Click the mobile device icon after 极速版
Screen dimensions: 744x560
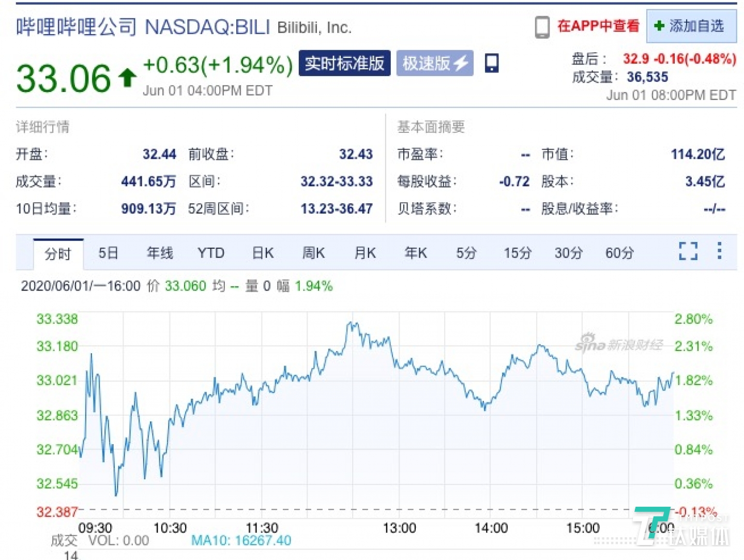(x=491, y=64)
